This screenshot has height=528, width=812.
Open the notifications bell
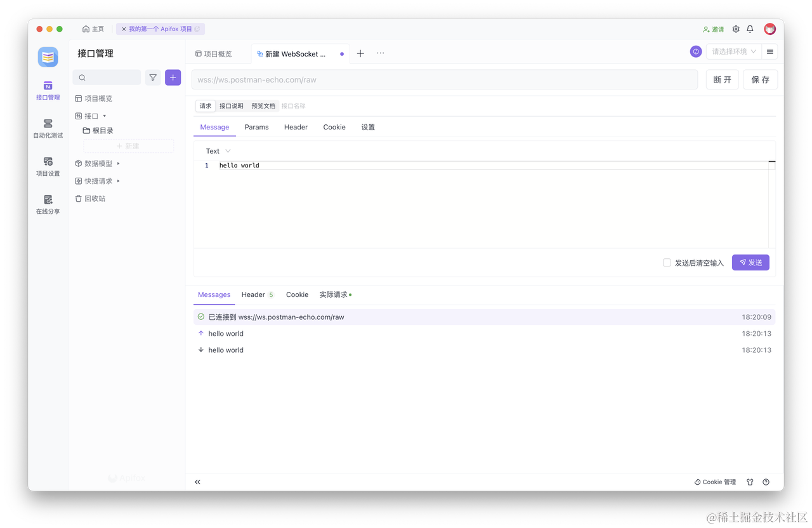(x=750, y=29)
